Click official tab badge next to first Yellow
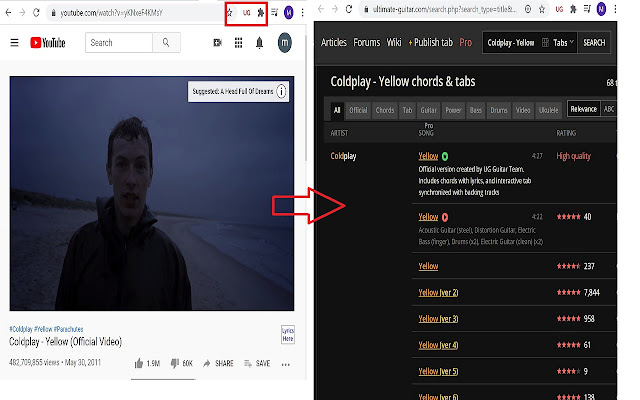Viewport: 640px width, 400px height. pyautogui.click(x=445, y=156)
